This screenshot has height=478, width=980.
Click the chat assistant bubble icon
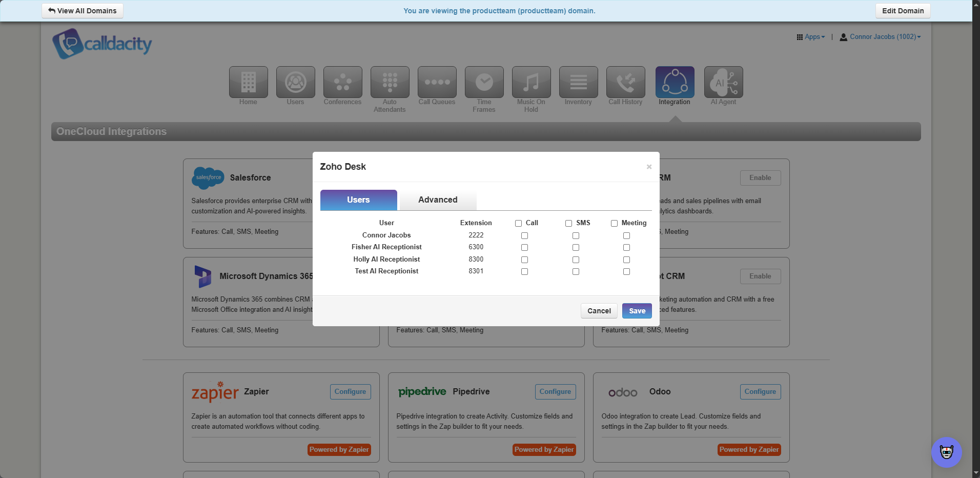pos(946,452)
